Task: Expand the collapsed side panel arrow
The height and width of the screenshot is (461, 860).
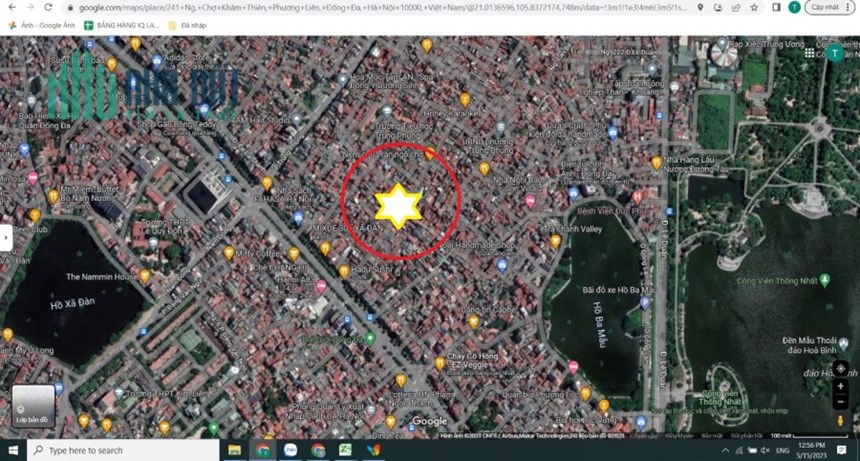Action: coord(5,238)
